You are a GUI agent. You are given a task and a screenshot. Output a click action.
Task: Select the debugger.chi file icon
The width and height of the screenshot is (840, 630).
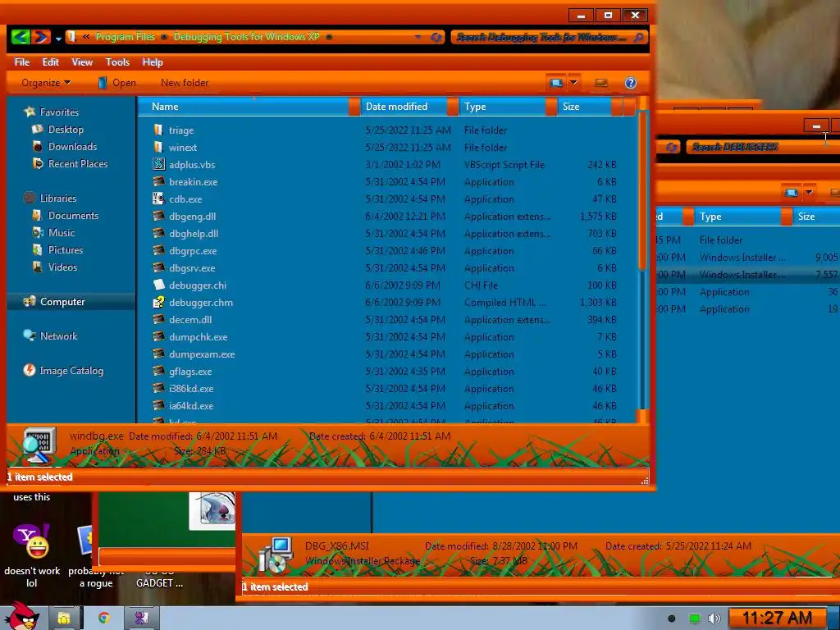(158, 285)
